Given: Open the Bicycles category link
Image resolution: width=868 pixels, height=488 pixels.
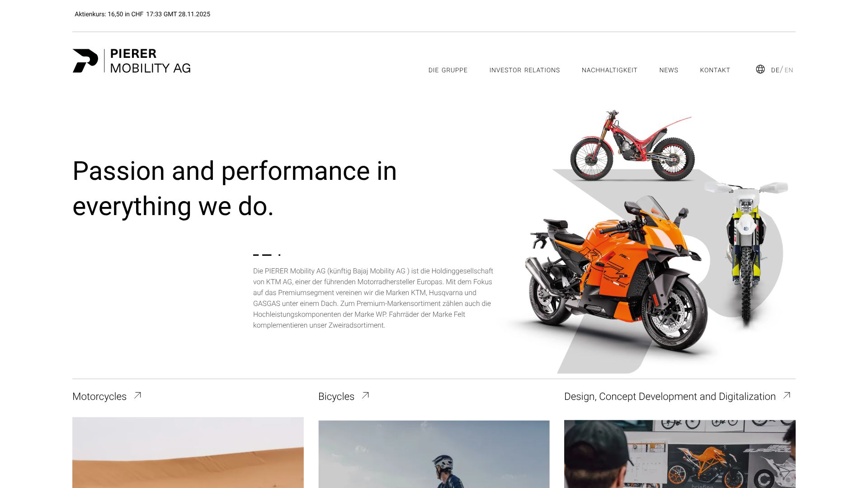Looking at the screenshot, I should click(336, 396).
